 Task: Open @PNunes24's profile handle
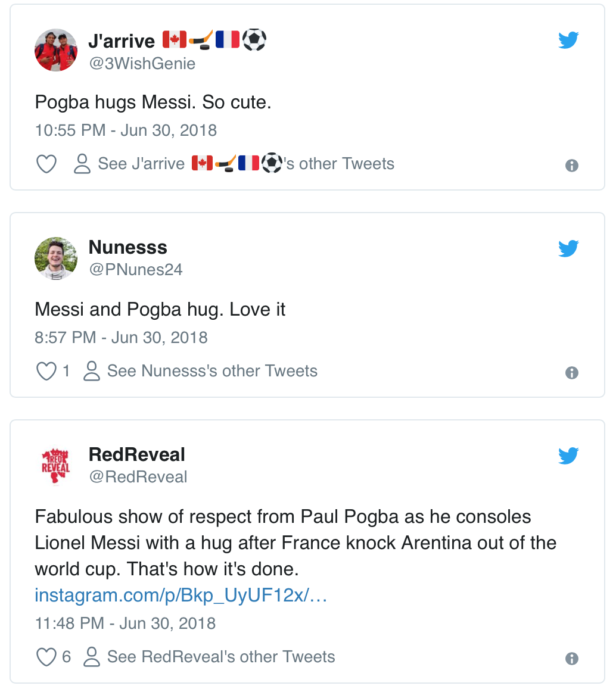click(x=135, y=269)
